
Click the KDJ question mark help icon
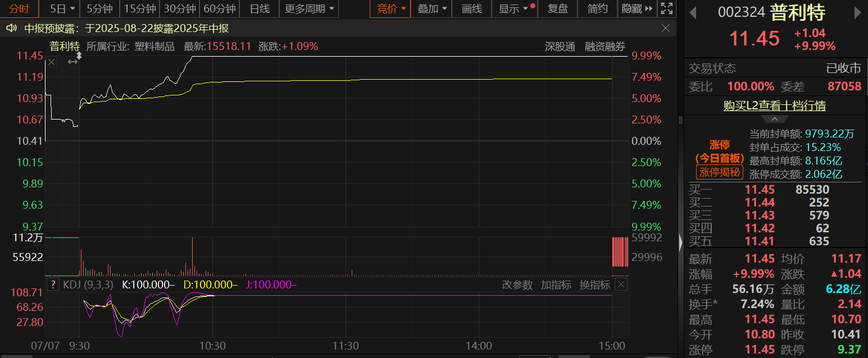tap(53, 284)
